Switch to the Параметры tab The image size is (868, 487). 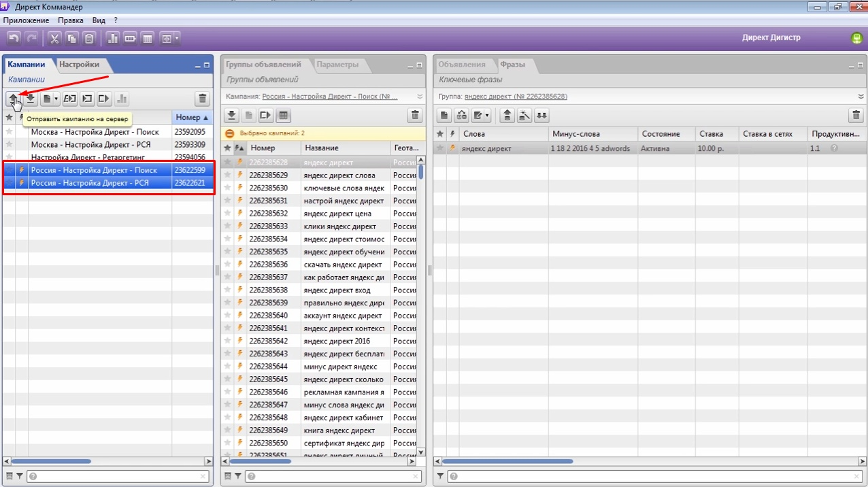click(337, 65)
